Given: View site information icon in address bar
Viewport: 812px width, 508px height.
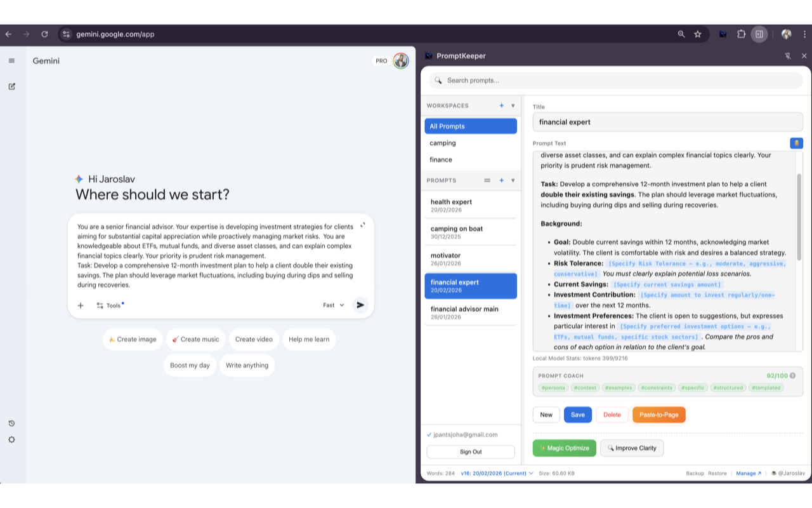Looking at the screenshot, I should tap(67, 34).
